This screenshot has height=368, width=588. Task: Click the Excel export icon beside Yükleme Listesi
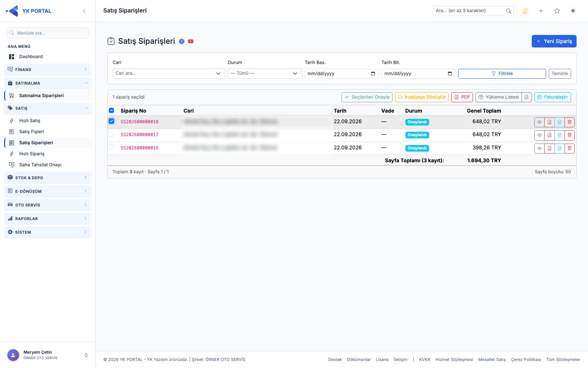pyautogui.click(x=527, y=97)
